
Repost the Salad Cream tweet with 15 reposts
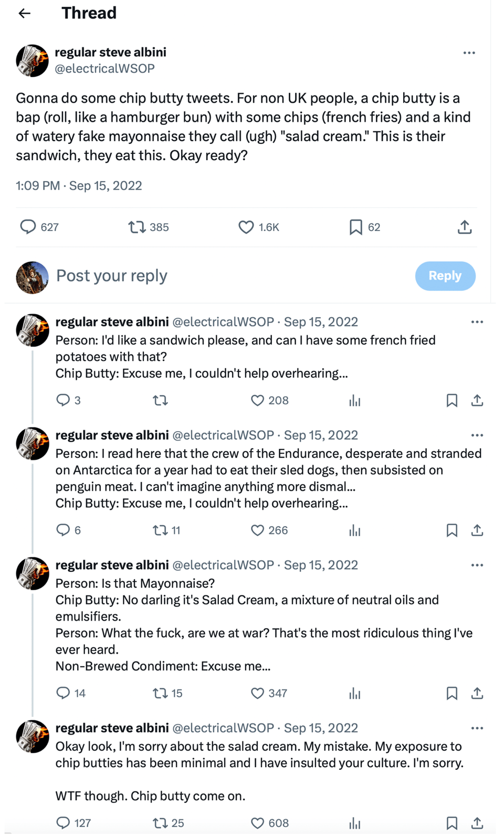(x=160, y=694)
